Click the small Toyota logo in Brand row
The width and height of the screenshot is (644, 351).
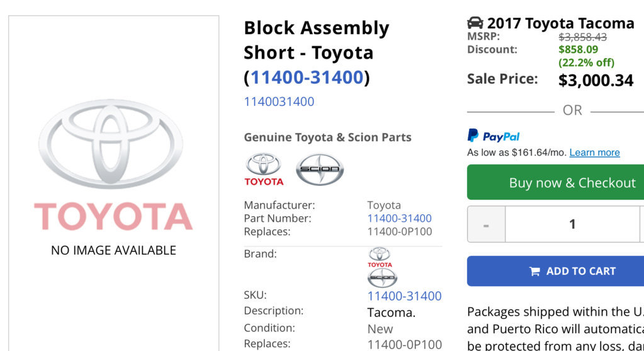(380, 257)
